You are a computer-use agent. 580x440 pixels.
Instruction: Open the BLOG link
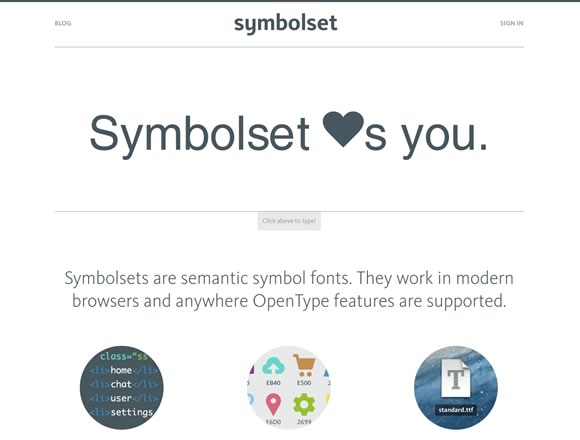coord(63,23)
